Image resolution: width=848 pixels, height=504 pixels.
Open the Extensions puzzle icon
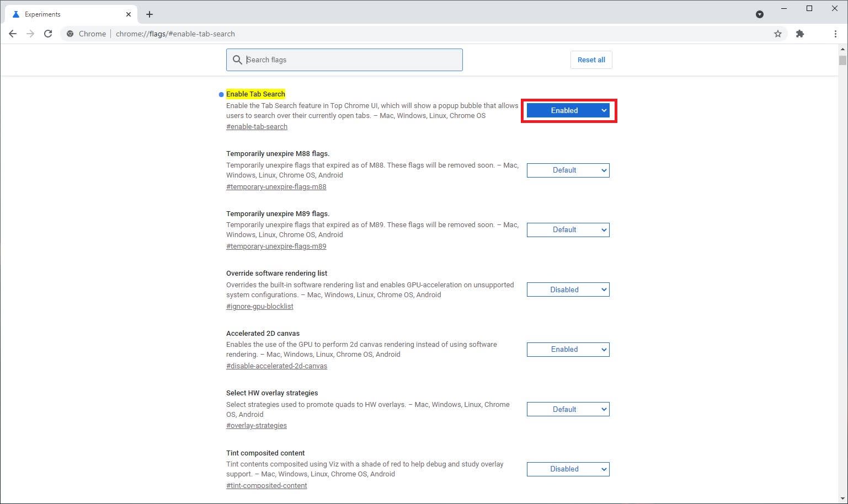pyautogui.click(x=800, y=34)
